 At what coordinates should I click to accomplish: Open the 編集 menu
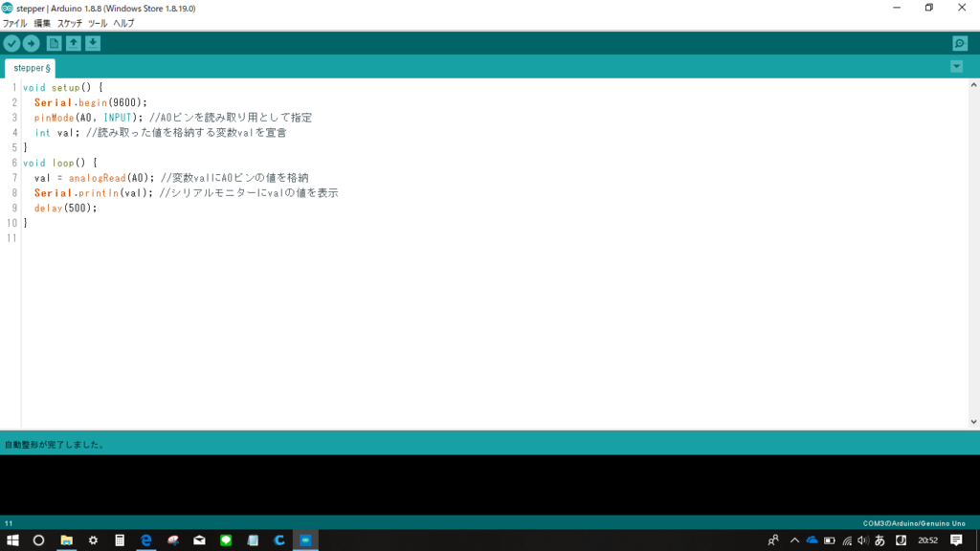click(42, 23)
